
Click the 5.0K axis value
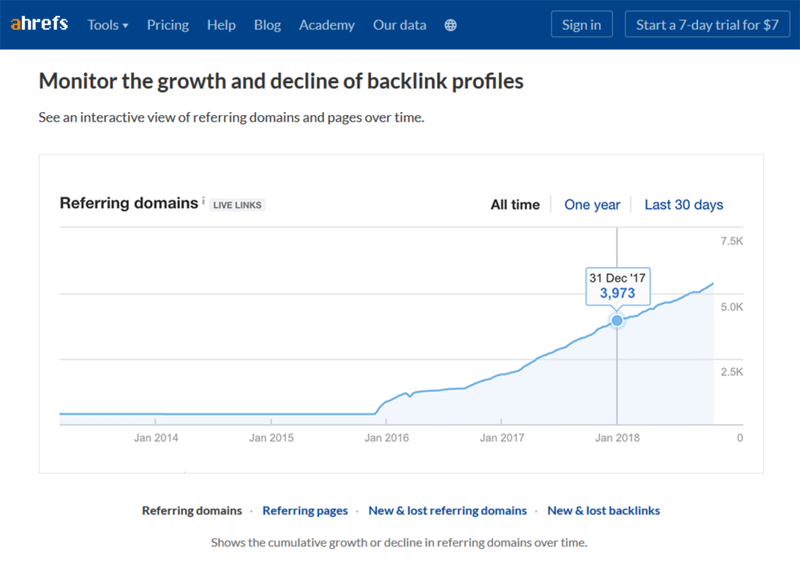[732, 307]
